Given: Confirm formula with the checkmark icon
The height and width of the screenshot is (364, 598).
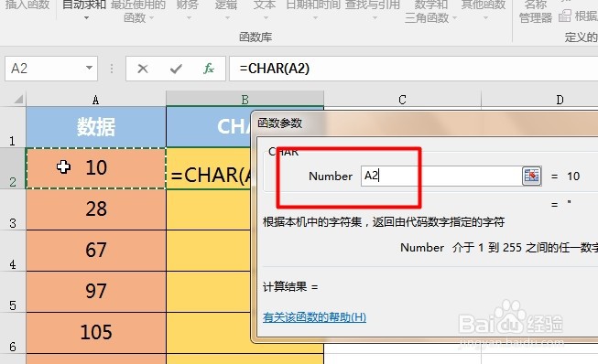Looking at the screenshot, I should pos(176,69).
